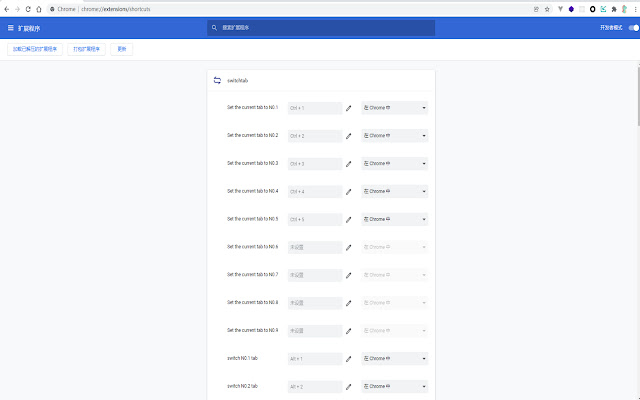Open the black circle extension icon
Viewport: 640px width, 400px height.
pos(593,9)
